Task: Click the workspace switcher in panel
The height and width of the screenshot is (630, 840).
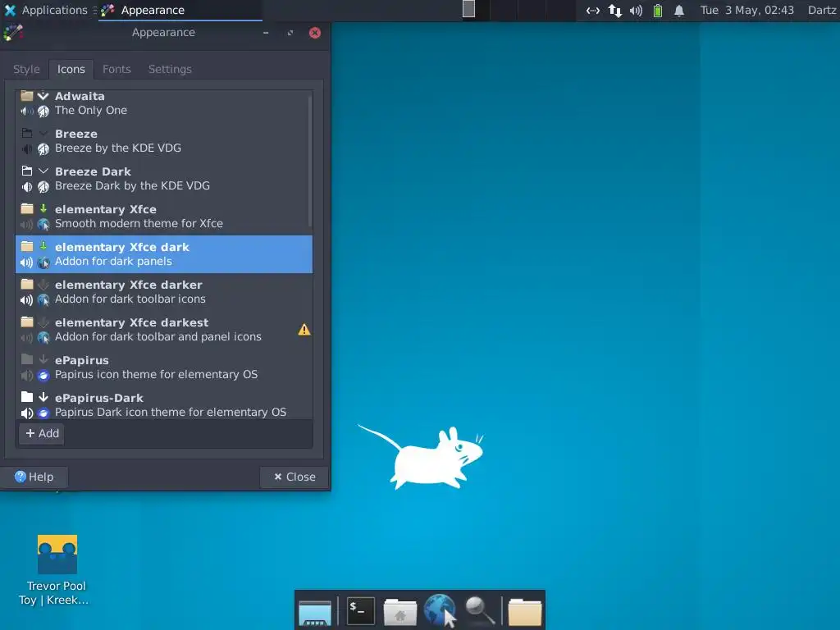Action: (x=518, y=10)
